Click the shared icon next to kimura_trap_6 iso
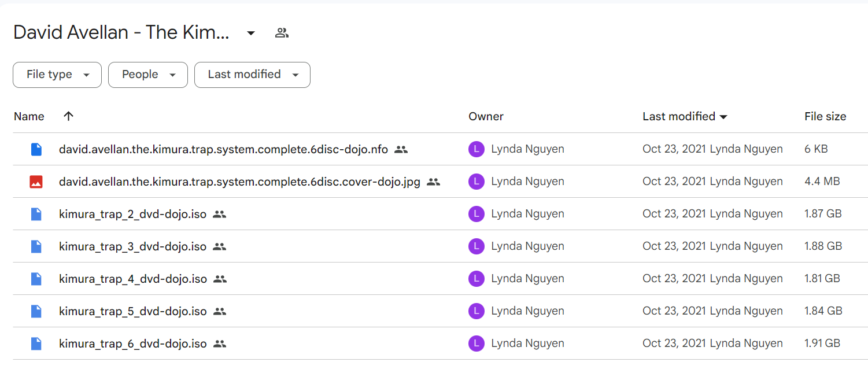 click(x=219, y=344)
